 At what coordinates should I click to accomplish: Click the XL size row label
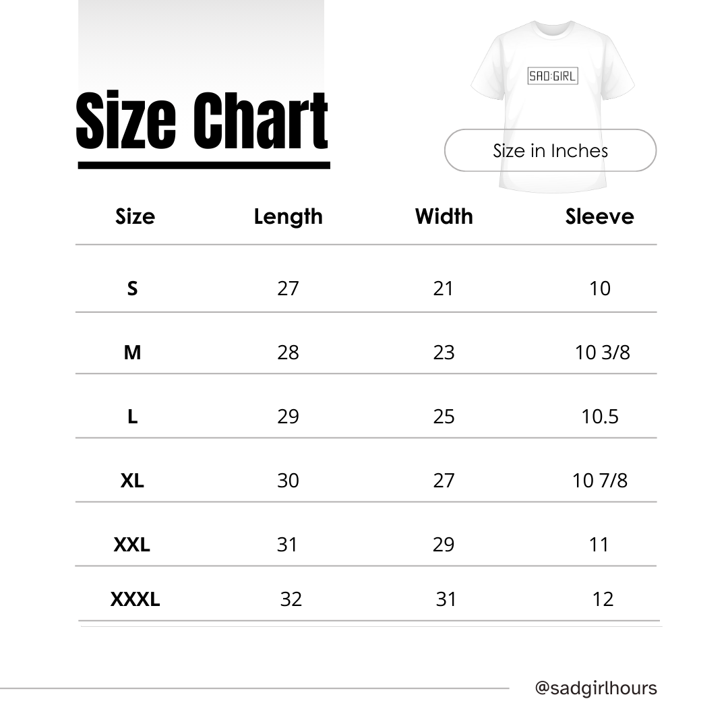(132, 481)
